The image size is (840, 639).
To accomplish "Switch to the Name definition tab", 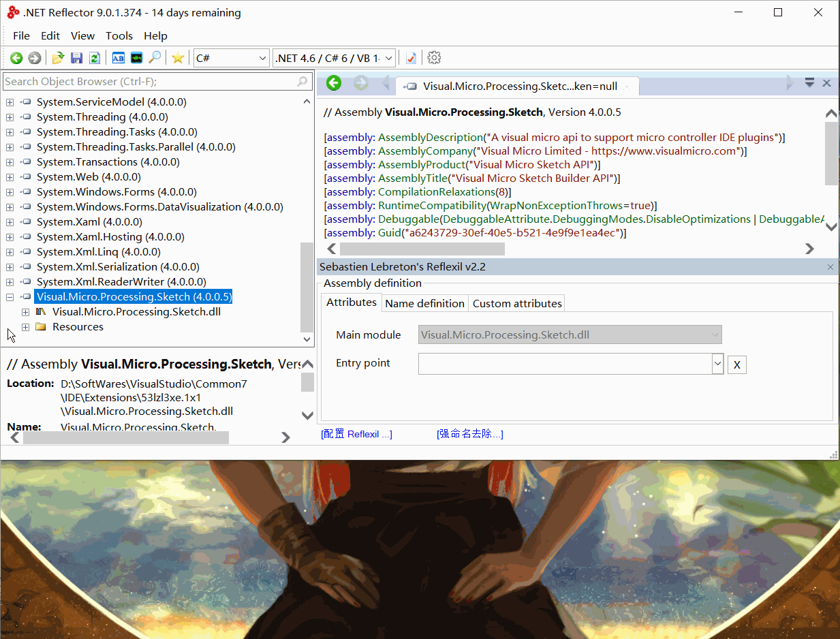I will 425,304.
